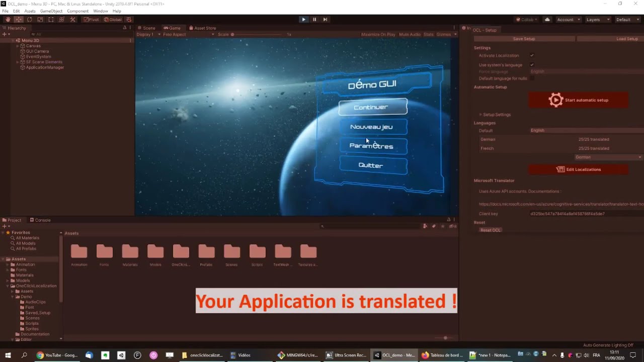Screen dimensions: 644x362
Task: Open the Window menu
Action: (x=100, y=11)
